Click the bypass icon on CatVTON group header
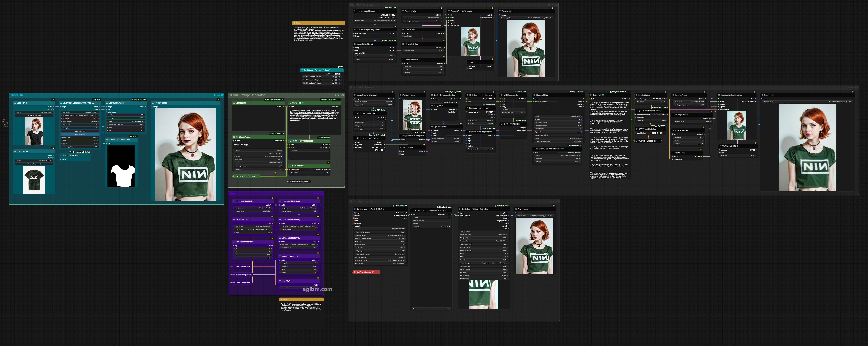 tap(218, 95)
